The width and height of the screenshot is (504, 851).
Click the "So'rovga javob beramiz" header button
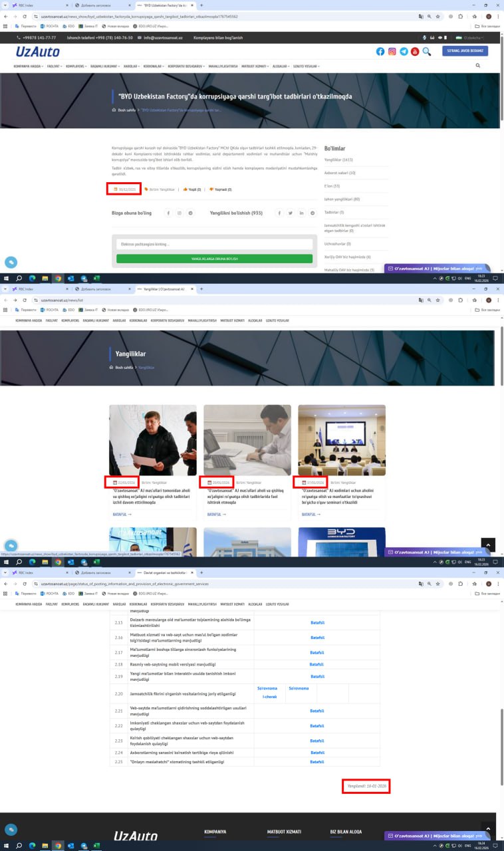(465, 51)
